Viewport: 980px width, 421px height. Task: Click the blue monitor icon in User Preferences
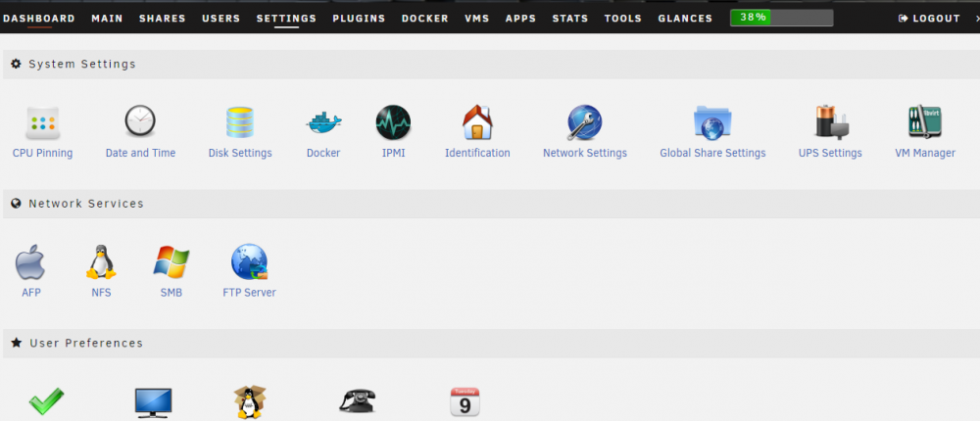coord(153,402)
